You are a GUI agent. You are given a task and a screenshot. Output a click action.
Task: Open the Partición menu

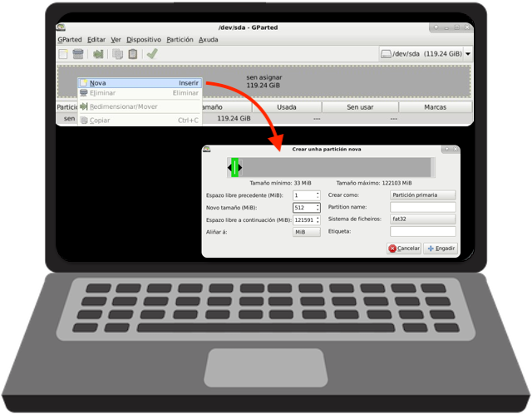(180, 39)
